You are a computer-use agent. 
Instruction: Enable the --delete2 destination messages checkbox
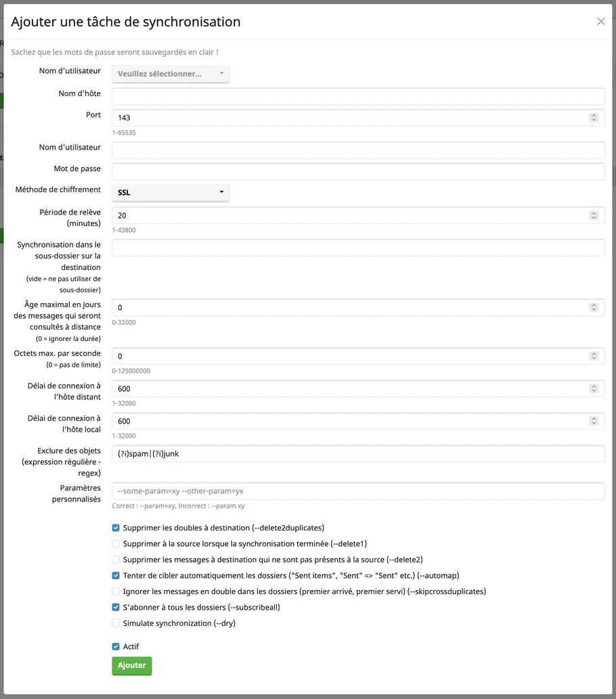pos(116,560)
